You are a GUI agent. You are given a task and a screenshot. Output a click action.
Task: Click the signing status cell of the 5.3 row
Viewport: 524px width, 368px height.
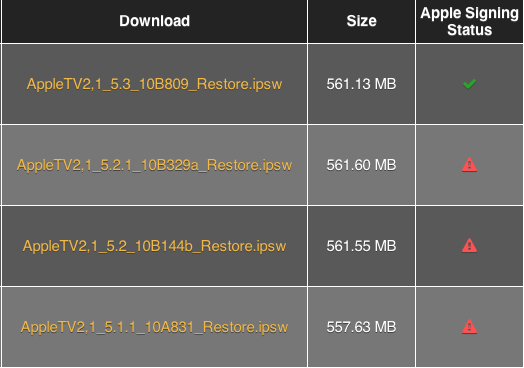[470, 84]
